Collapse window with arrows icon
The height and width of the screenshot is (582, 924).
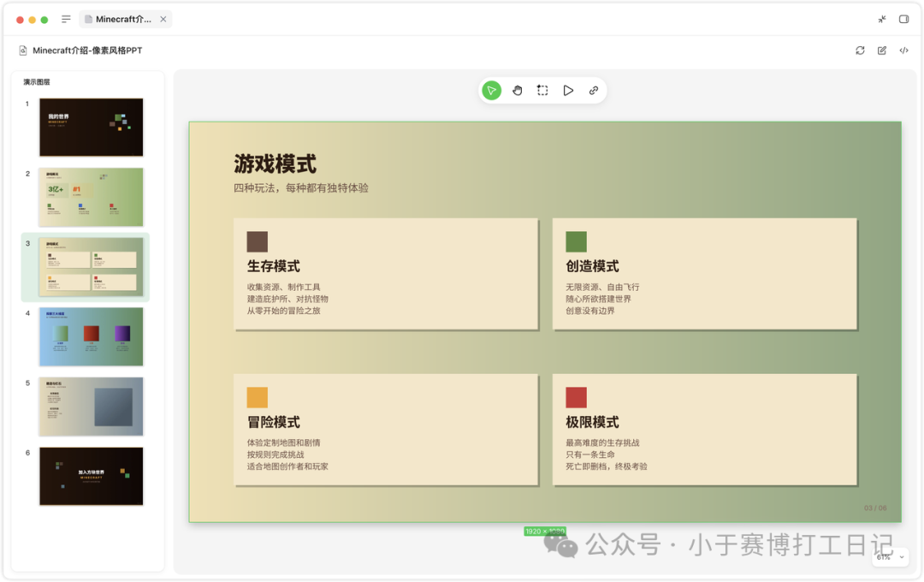[882, 20]
